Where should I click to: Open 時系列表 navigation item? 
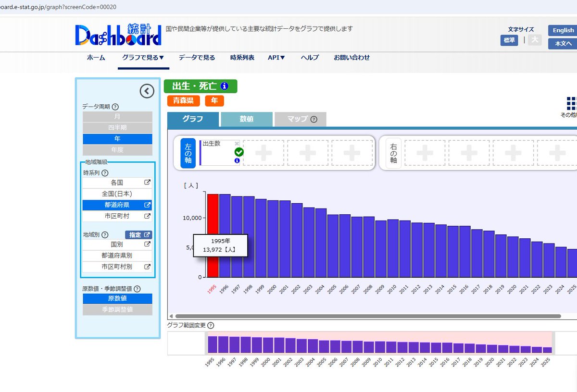242,58
